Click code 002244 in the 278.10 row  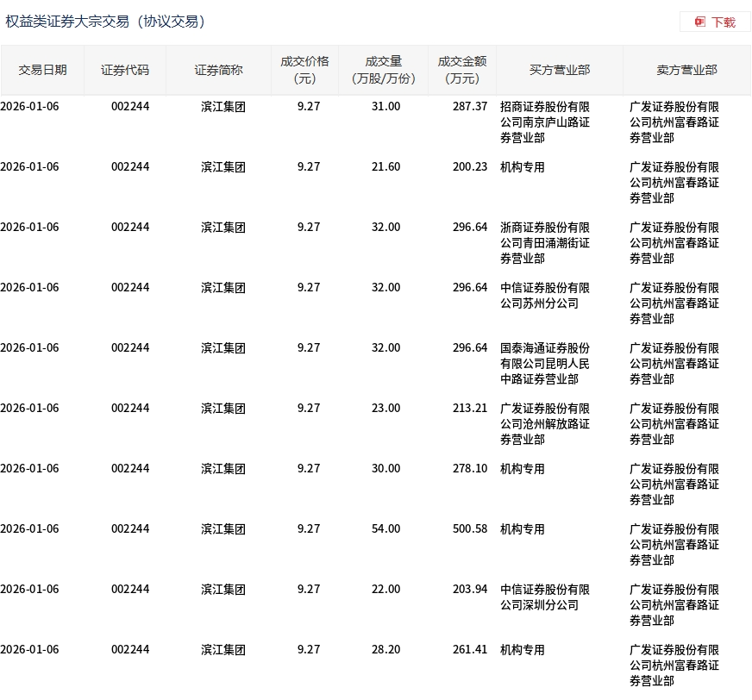130,468
